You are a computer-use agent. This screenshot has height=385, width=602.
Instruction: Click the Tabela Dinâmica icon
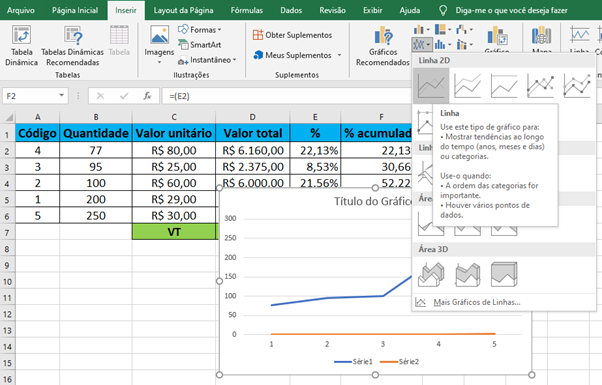click(x=21, y=36)
